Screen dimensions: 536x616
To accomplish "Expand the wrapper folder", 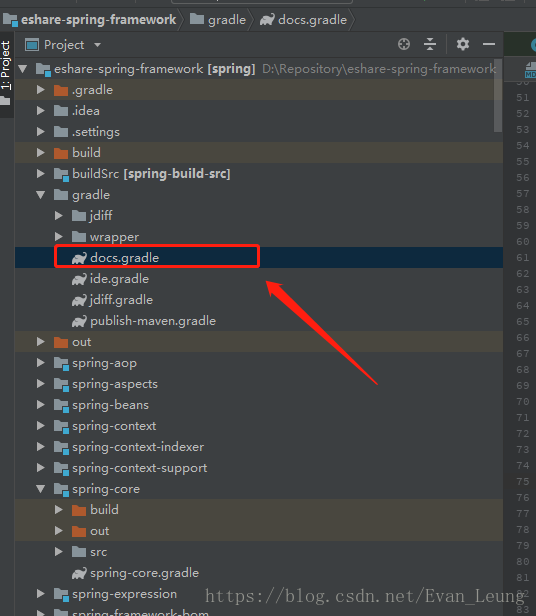I will pos(59,236).
